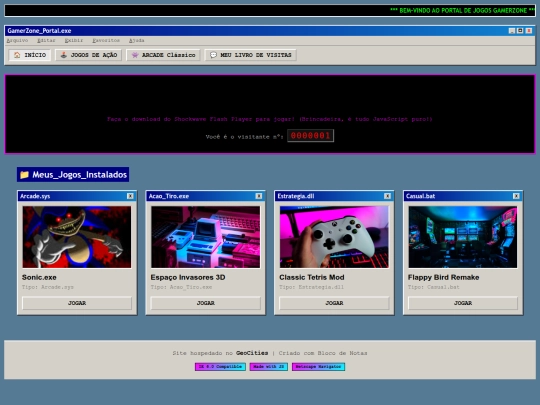Close the Casual.bat card window
The width and height of the screenshot is (540, 405).
[516, 196]
